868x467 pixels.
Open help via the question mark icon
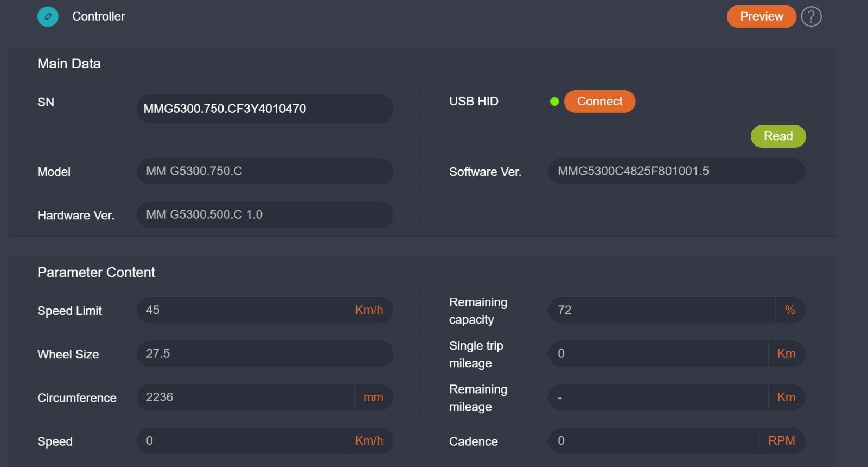point(811,16)
